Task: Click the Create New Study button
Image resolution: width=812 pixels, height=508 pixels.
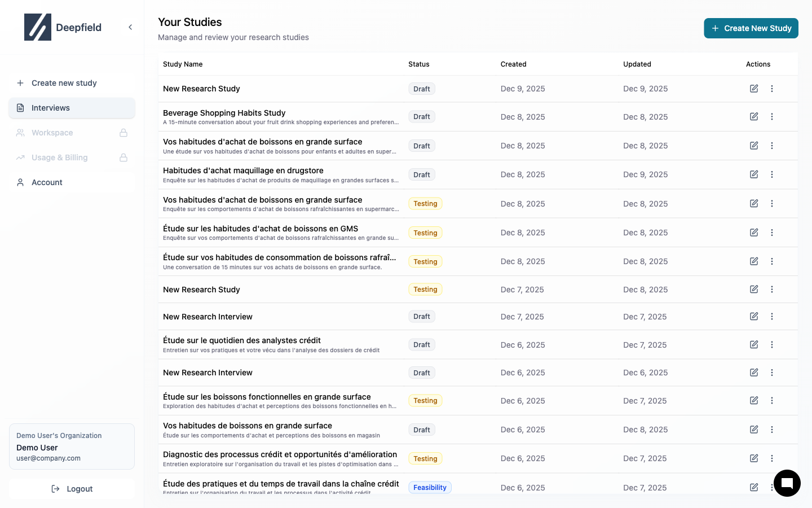Action: [751, 28]
